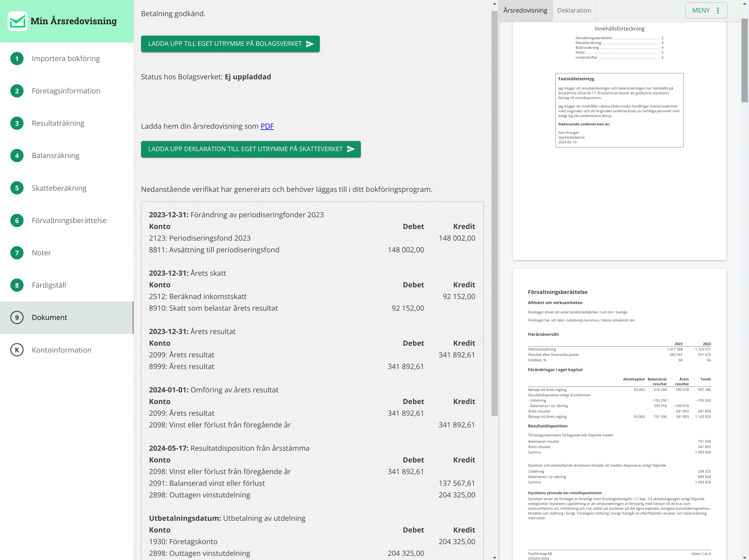Navigate to Förvaltningsberättelse step
The width and height of the screenshot is (749, 560).
[x=69, y=220]
